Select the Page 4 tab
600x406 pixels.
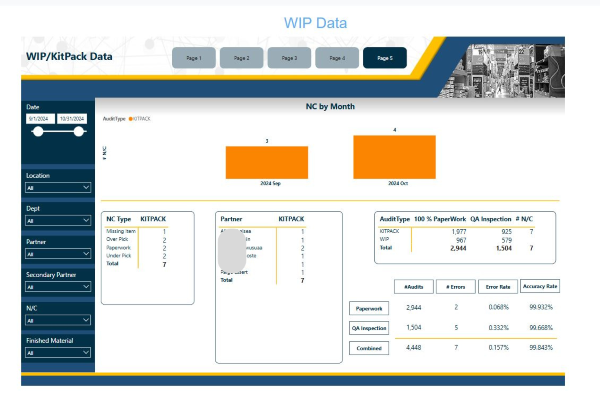(x=337, y=58)
